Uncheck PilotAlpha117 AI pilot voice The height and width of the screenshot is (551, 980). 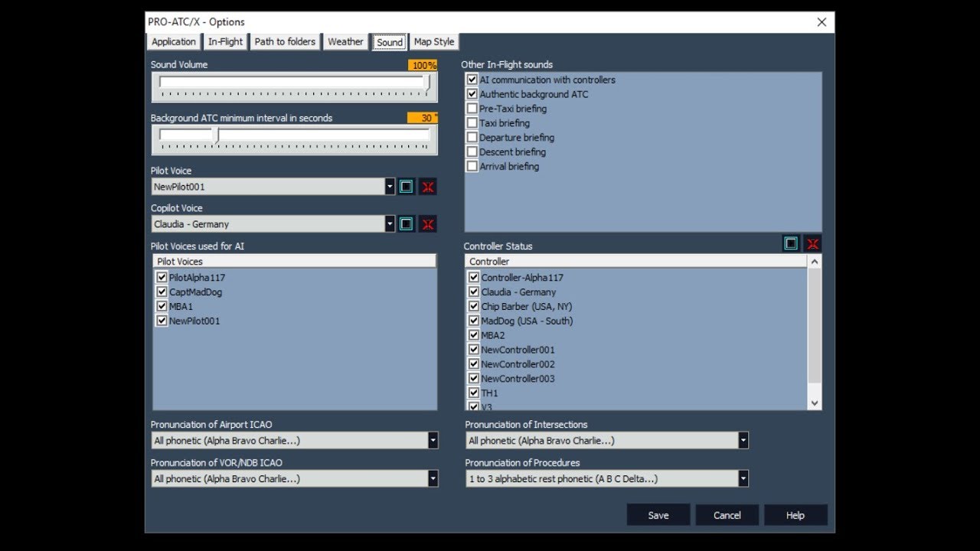pyautogui.click(x=162, y=278)
